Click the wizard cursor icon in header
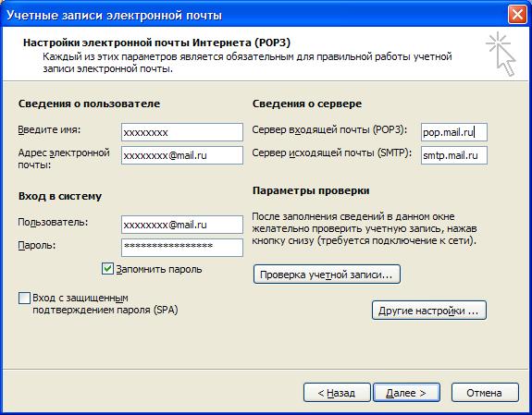The width and height of the screenshot is (532, 415). pos(501,54)
